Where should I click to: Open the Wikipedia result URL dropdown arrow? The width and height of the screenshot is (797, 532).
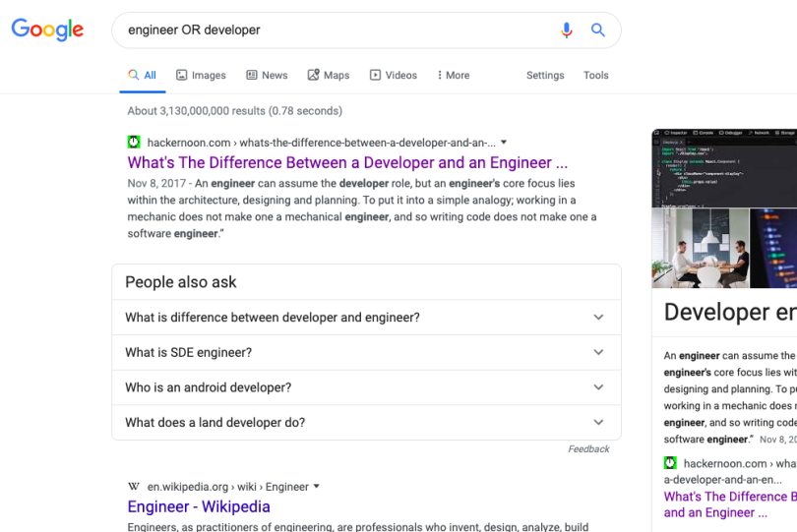click(x=316, y=486)
